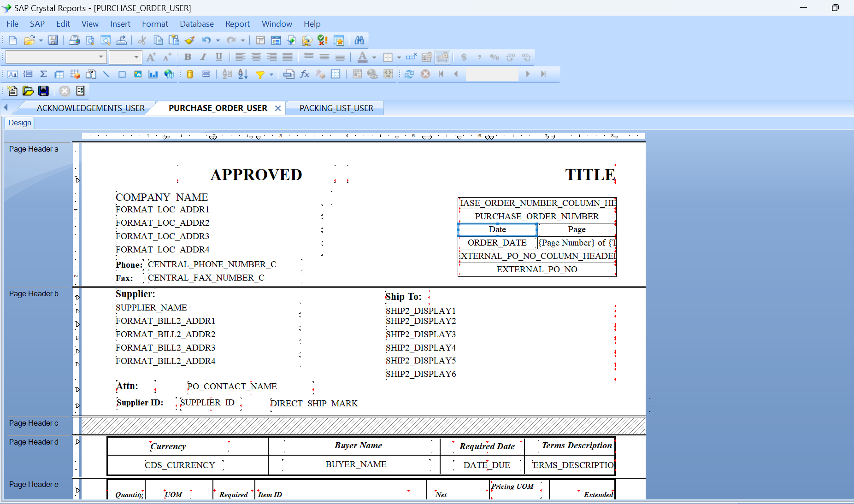Toggle align center
Screen dimensions: 854x504
click(x=256, y=57)
